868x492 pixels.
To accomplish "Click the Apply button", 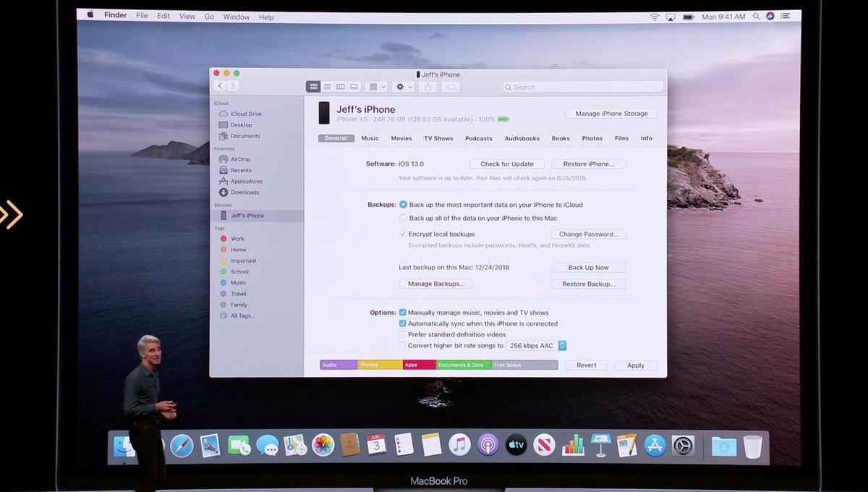I will 636,365.
